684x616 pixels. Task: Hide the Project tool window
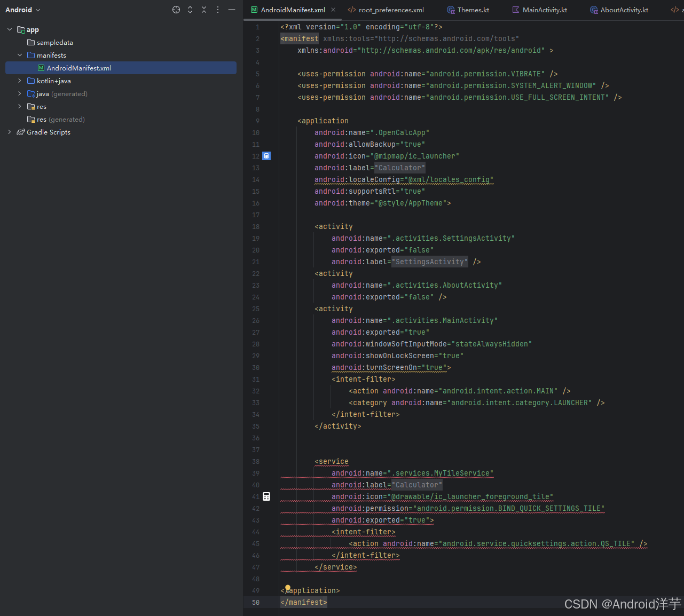[231, 9]
